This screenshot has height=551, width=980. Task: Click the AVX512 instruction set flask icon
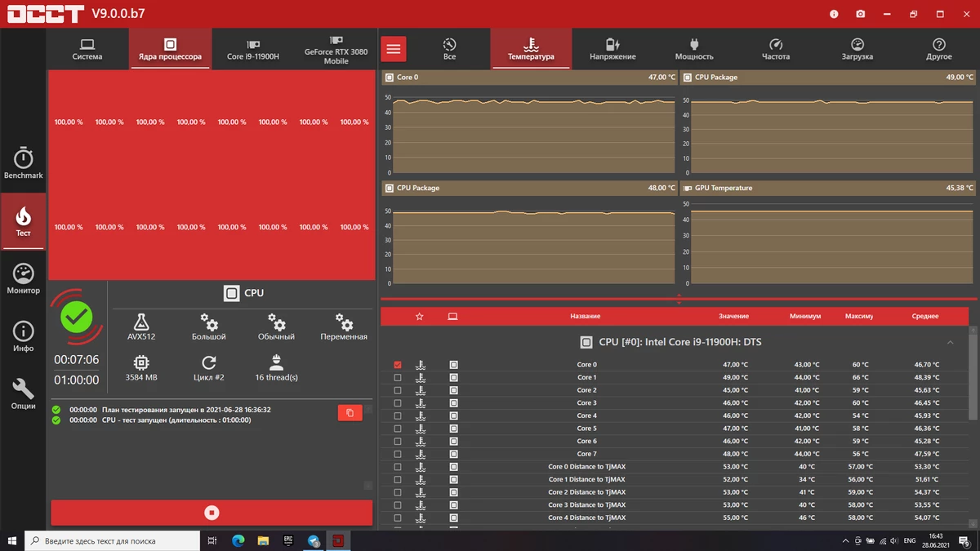pos(141,321)
